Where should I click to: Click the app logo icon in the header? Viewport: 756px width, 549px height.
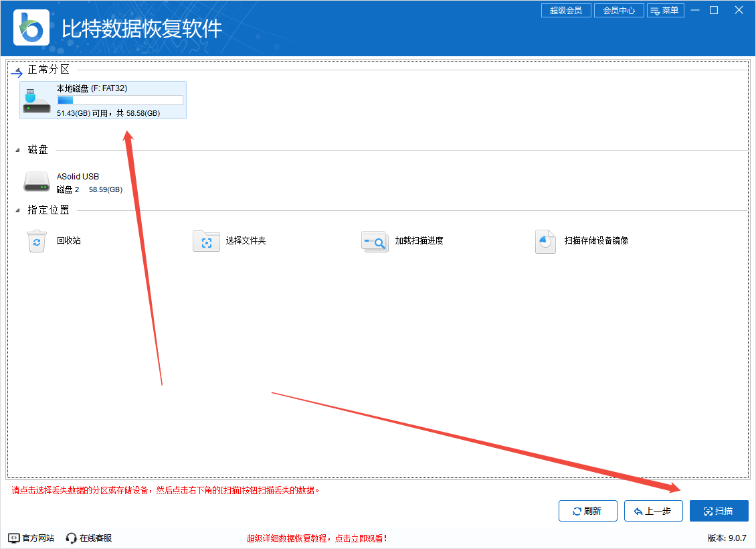31,27
